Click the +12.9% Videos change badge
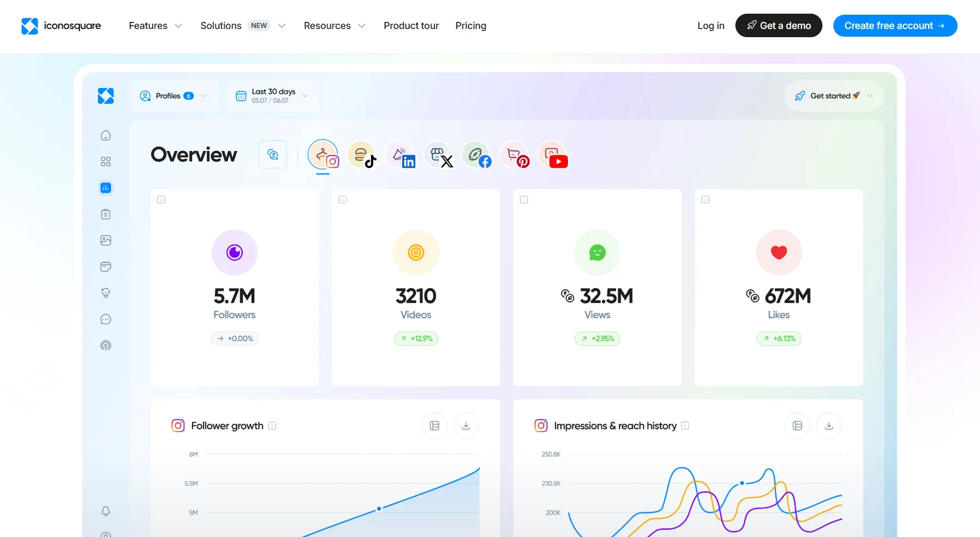This screenshot has height=537, width=980. 416,338
